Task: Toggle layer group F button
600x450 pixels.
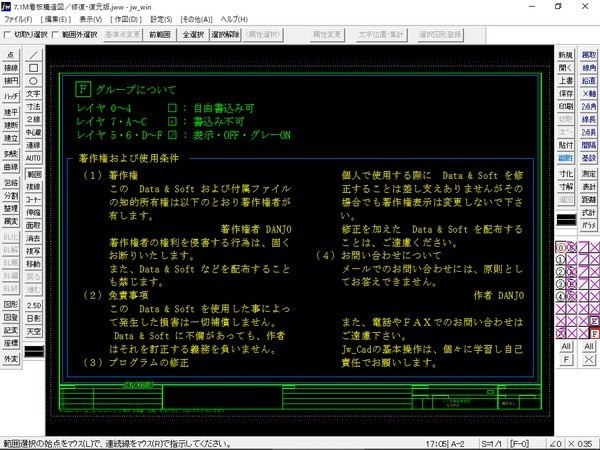Action: pyautogui.click(x=595, y=334)
